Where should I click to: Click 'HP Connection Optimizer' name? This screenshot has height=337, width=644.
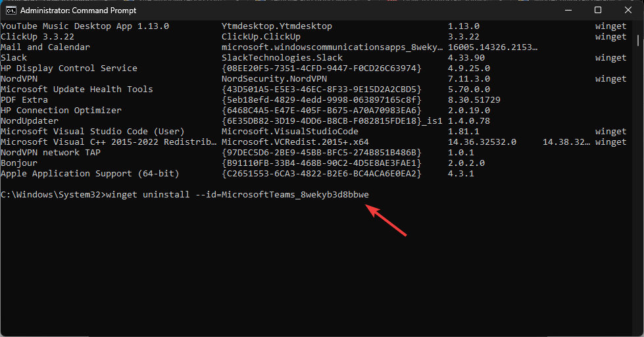(61, 111)
